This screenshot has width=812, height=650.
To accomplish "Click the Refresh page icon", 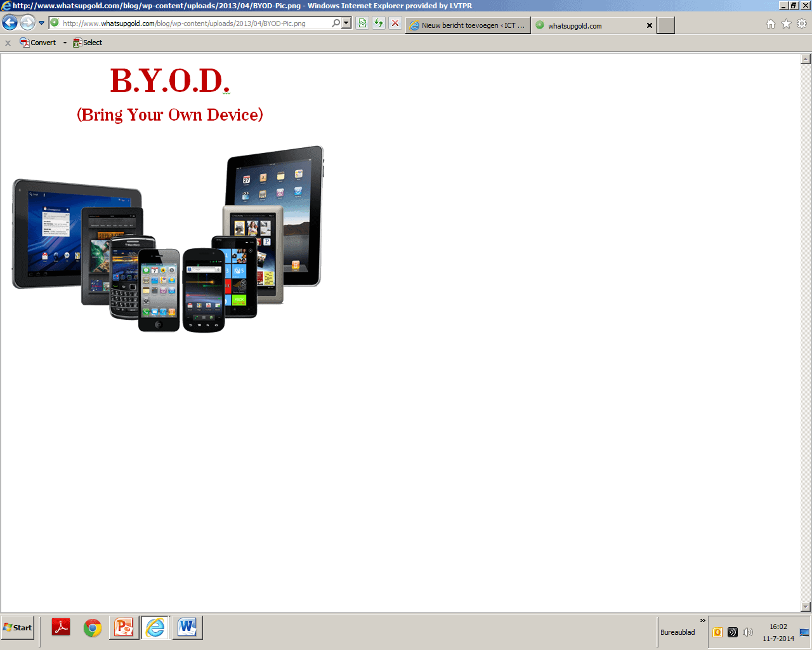I will [379, 23].
